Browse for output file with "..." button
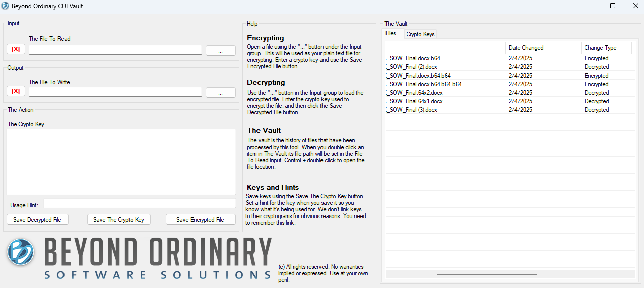The image size is (644, 288). [220, 93]
